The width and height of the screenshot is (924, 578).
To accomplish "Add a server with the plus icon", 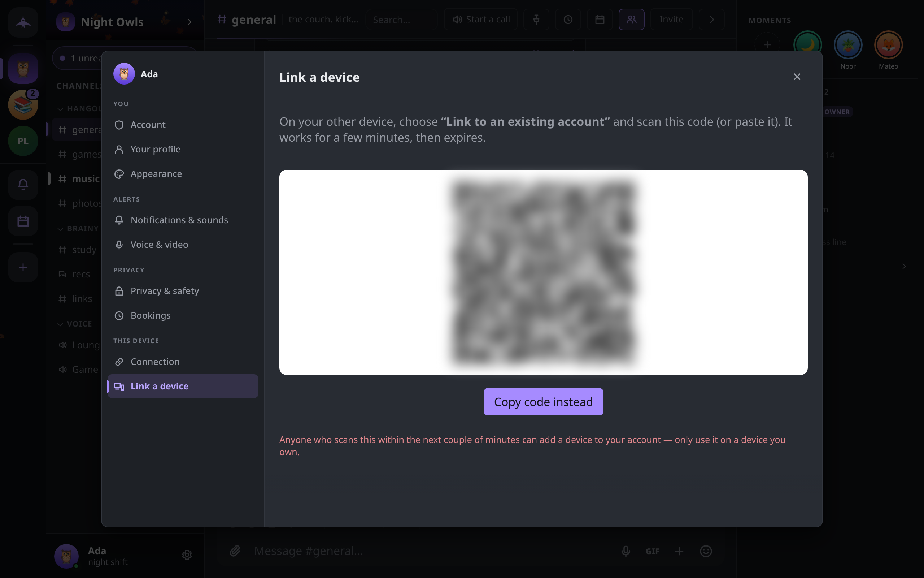I will tap(23, 267).
